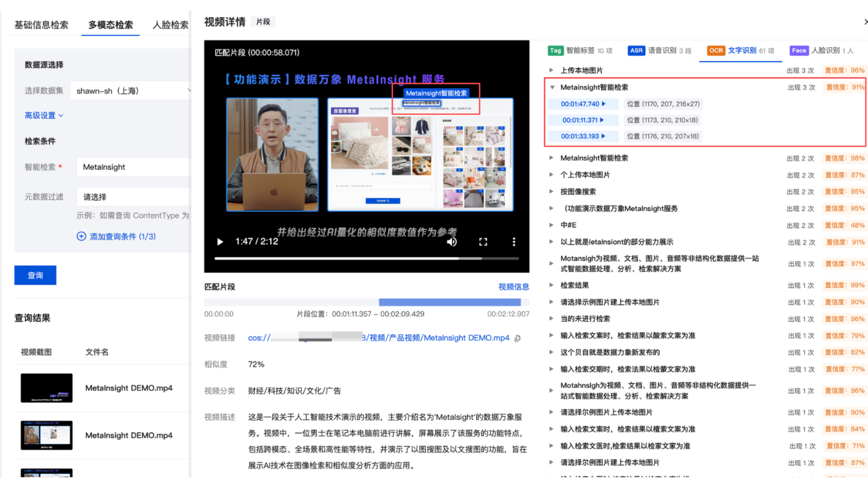This screenshot has width=868, height=488.
Task: Click the 片段 tag beside 视频详情
Action: click(263, 22)
